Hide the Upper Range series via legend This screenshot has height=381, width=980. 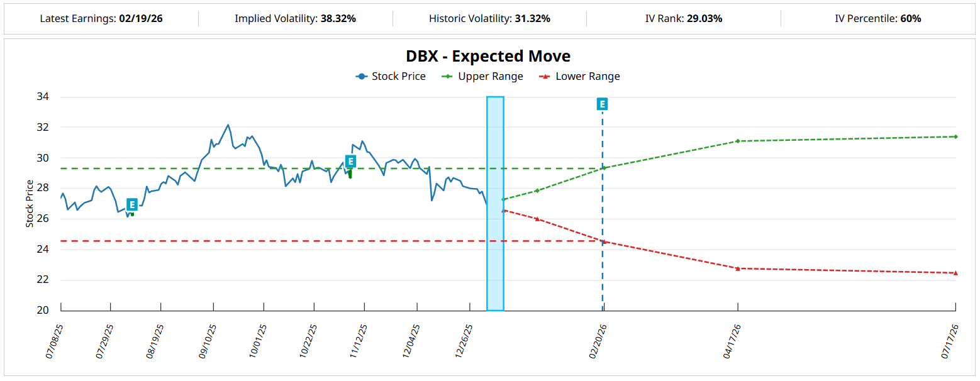(x=483, y=77)
